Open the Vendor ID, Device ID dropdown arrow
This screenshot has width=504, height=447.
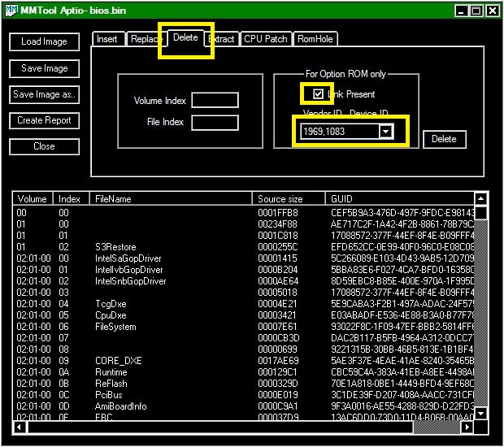pyautogui.click(x=385, y=131)
